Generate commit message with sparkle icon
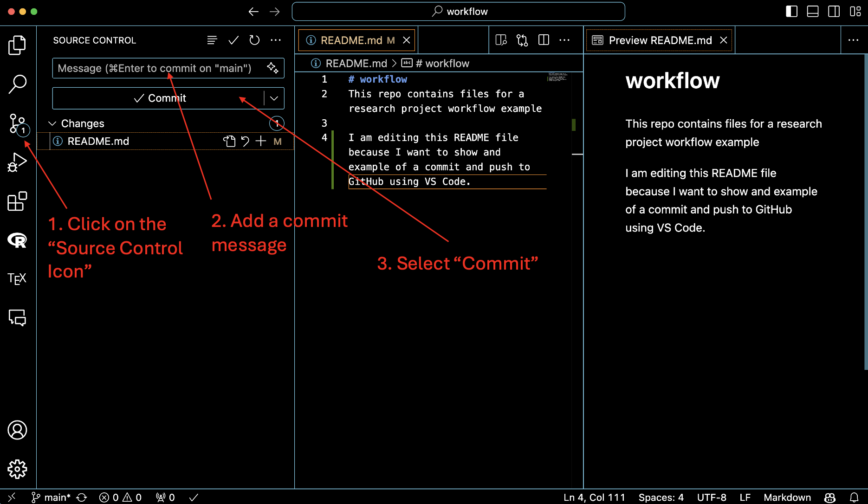This screenshot has height=504, width=868. 273,68
